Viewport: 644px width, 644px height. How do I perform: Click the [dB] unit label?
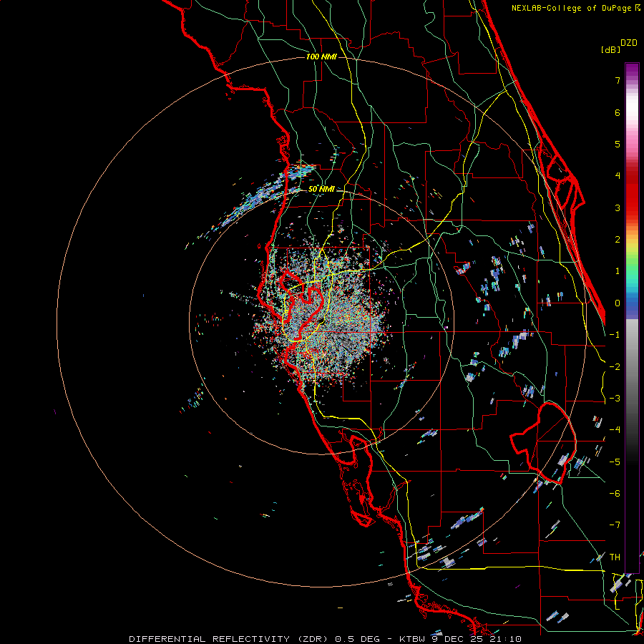610,49
